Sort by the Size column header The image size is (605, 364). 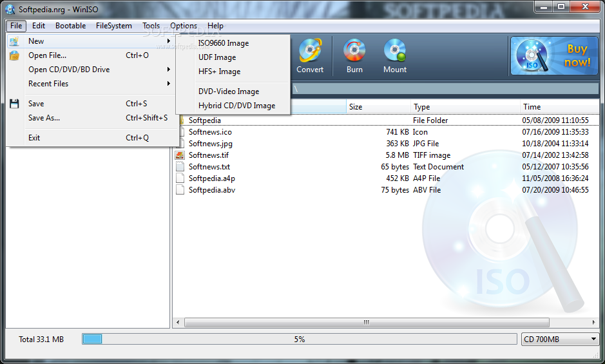point(378,107)
